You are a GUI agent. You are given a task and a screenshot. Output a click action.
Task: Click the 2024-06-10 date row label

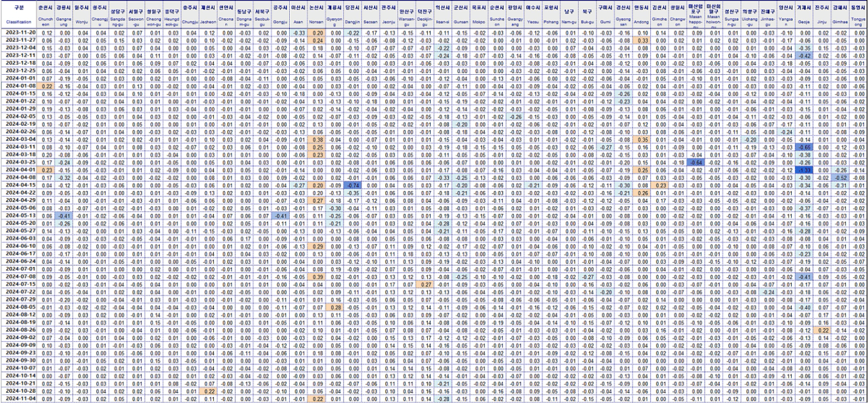click(19, 246)
